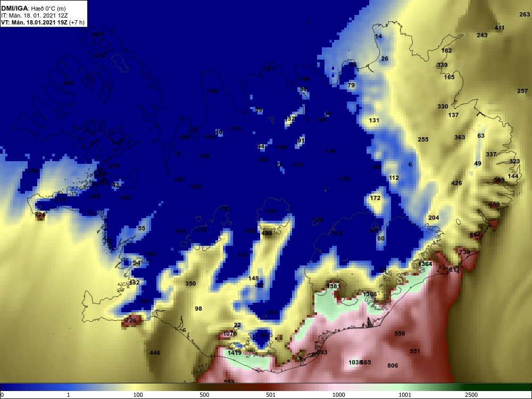The width and height of the screenshot is (532, 399).
Task: Select the 1001 label on color scale
Action: tap(405, 395)
